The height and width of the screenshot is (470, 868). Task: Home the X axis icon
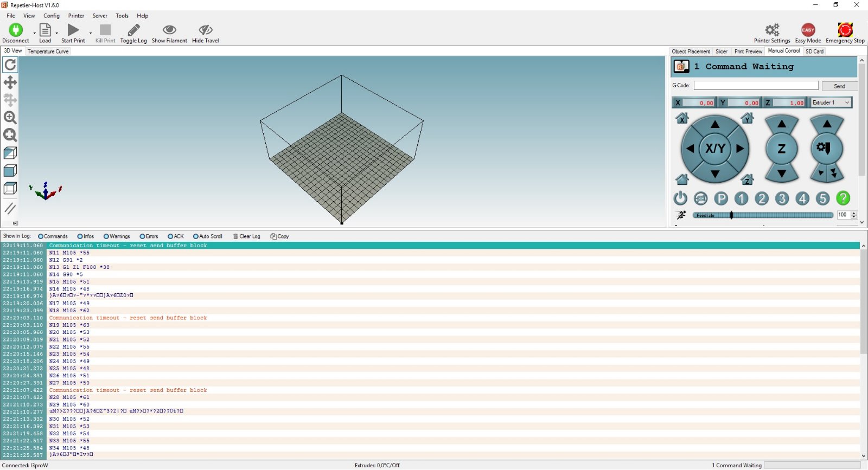pos(682,118)
